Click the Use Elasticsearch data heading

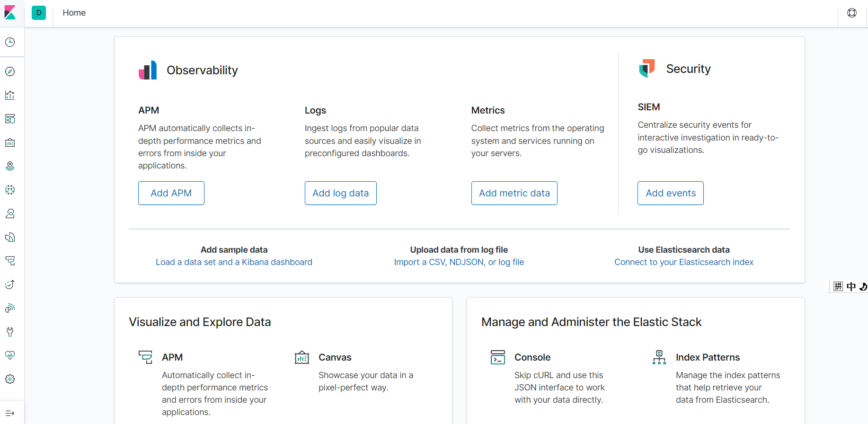coord(684,250)
